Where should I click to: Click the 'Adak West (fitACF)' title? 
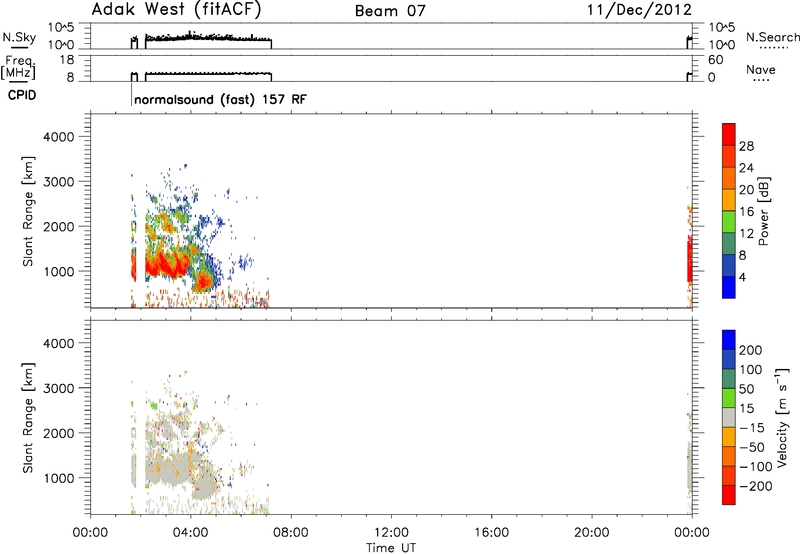176,10
